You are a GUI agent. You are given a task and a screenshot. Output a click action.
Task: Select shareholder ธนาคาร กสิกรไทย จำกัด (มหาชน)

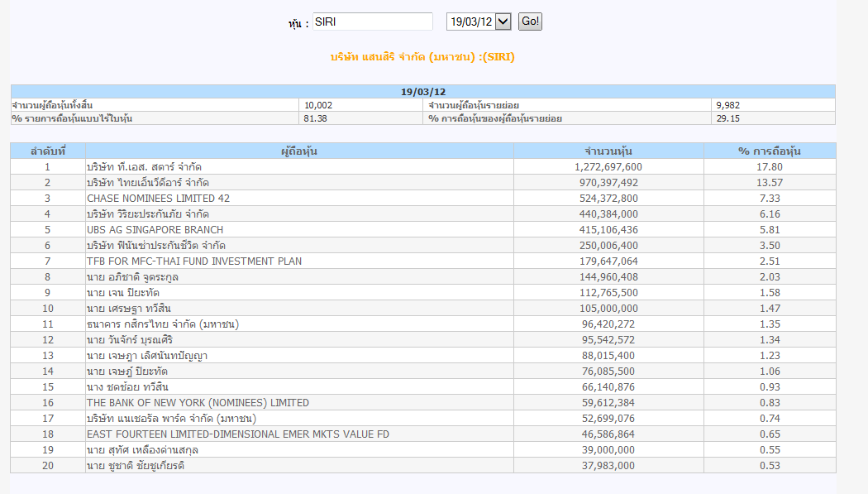click(x=163, y=324)
